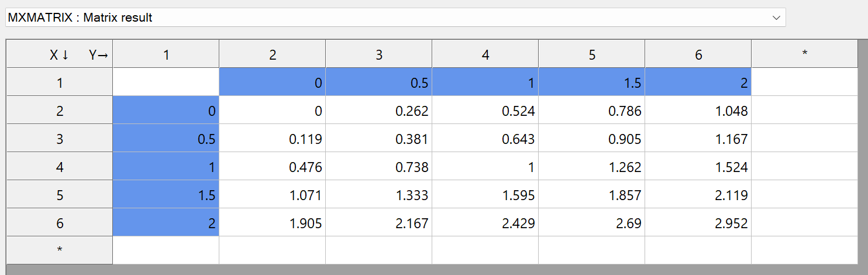This screenshot has width=868, height=275.
Task: Select blue cell 0.5 in column 1
Action: tap(166, 139)
